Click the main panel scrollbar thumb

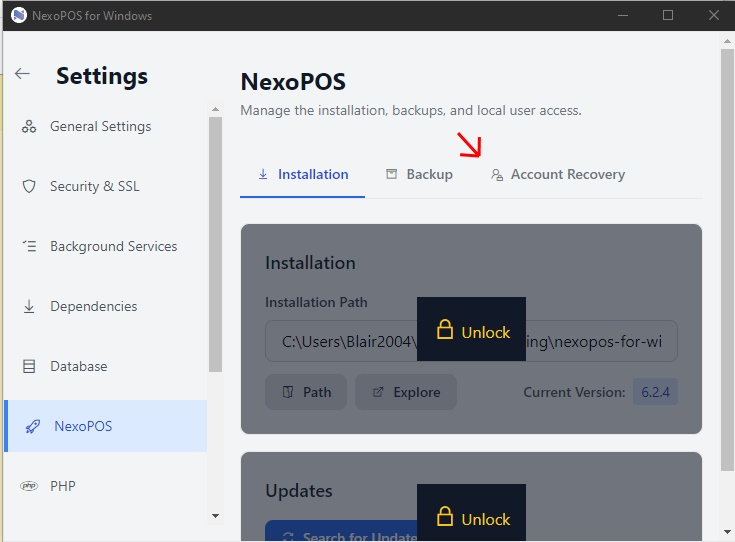point(727,260)
